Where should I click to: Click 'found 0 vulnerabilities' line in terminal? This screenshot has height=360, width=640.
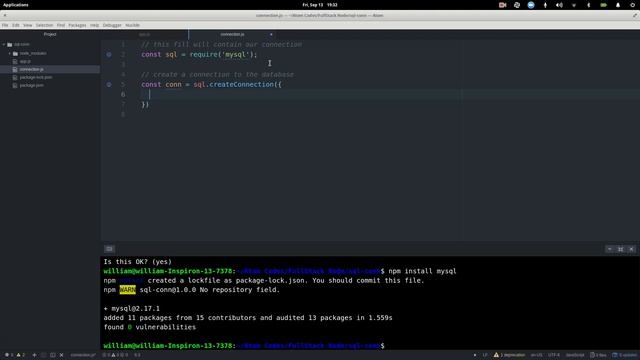tap(149, 327)
